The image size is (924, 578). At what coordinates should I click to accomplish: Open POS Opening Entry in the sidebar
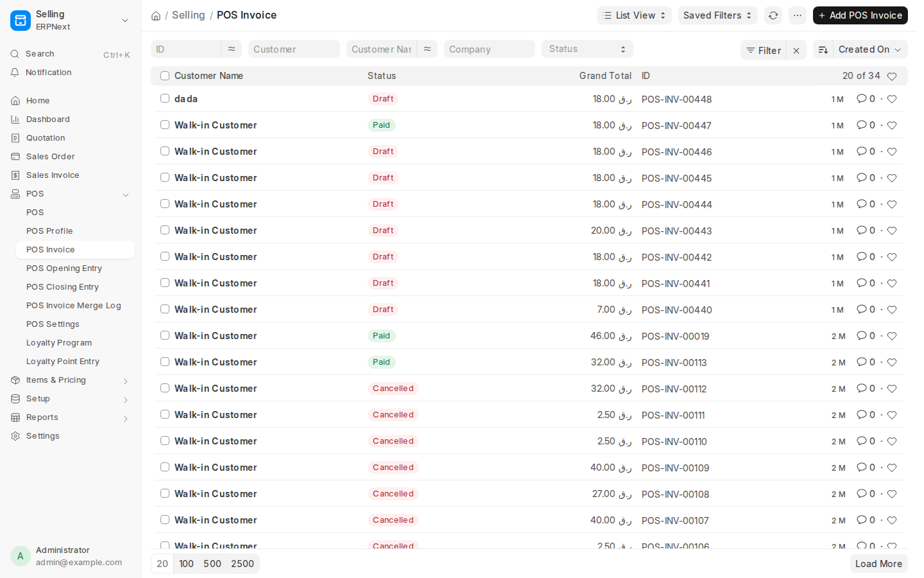[76, 268]
